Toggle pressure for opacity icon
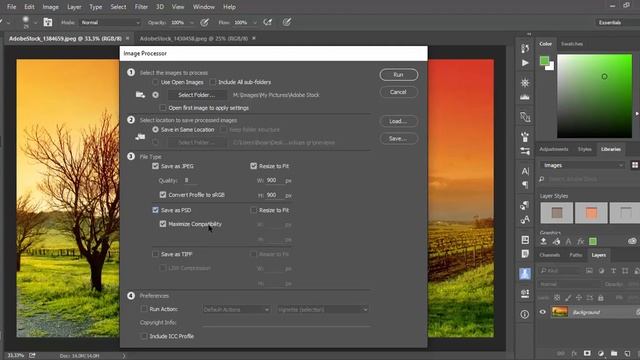The image size is (640, 360). 204,22
